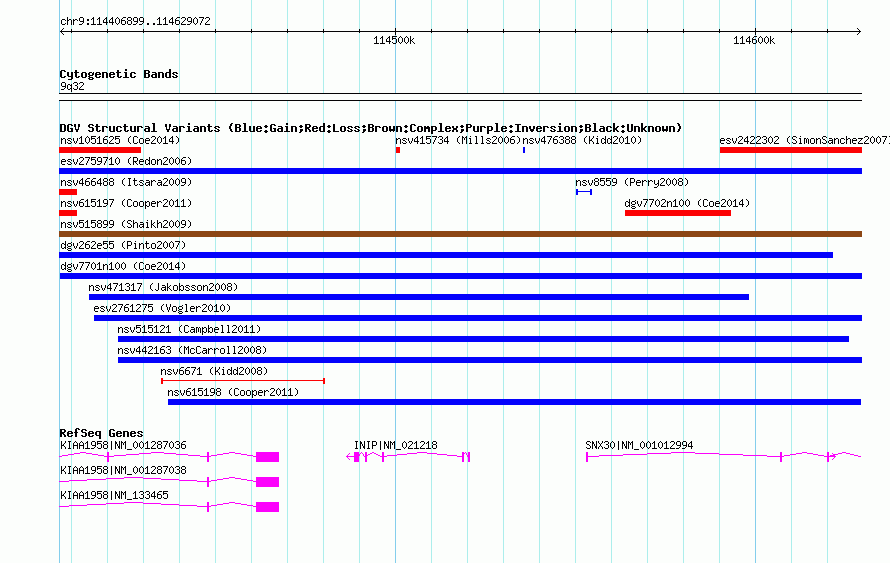This screenshot has height=563, width=890.
Task: Open the Cytogenetic Bands track title
Action: click(119, 74)
